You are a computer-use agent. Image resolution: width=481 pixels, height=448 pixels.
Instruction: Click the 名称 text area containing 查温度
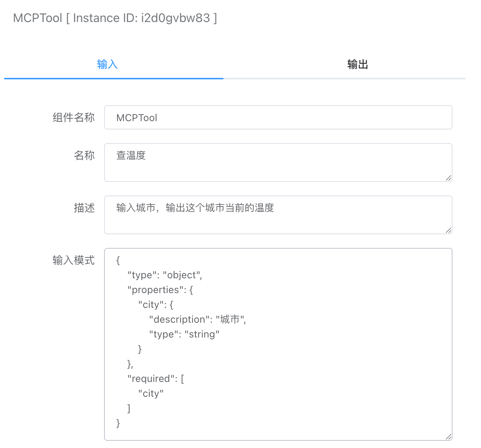tap(266, 162)
